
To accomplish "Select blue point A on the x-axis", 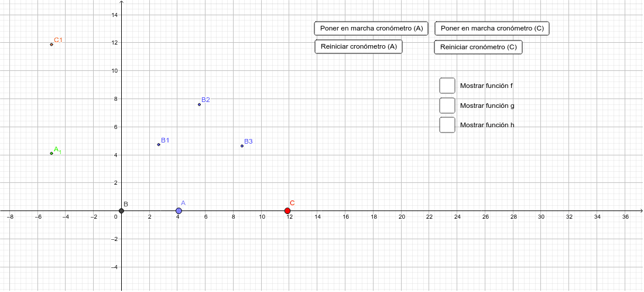I will click(179, 211).
